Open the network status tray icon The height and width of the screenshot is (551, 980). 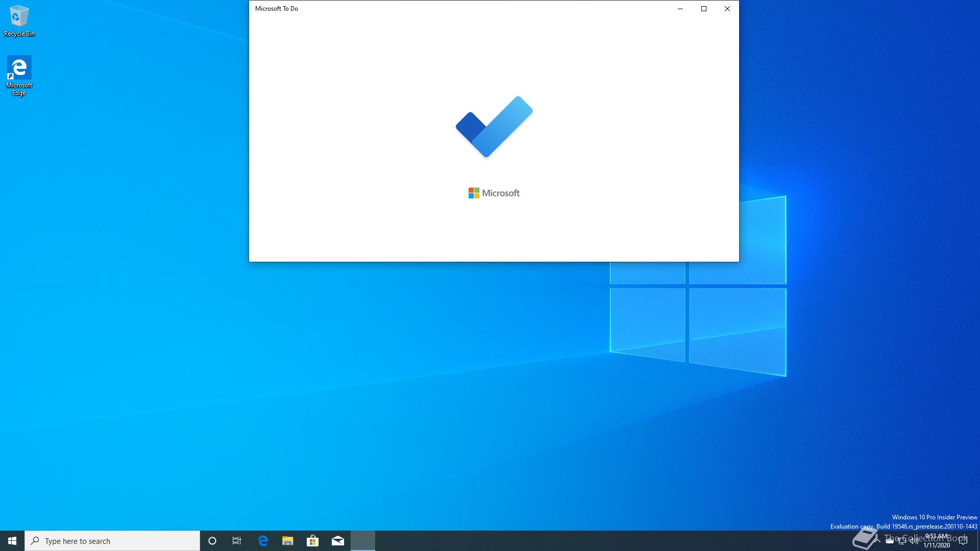902,541
